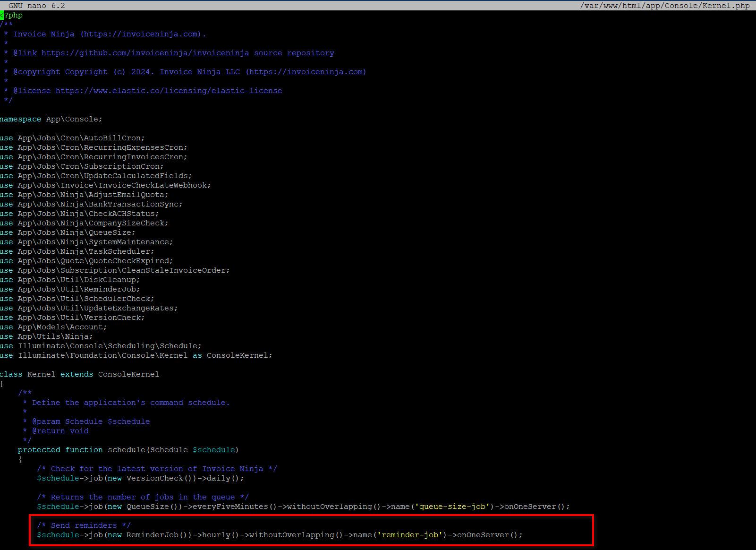This screenshot has width=756, height=550.
Task: Click the ConsoleKernel alias in the Illuminate import
Action: pos(237,355)
